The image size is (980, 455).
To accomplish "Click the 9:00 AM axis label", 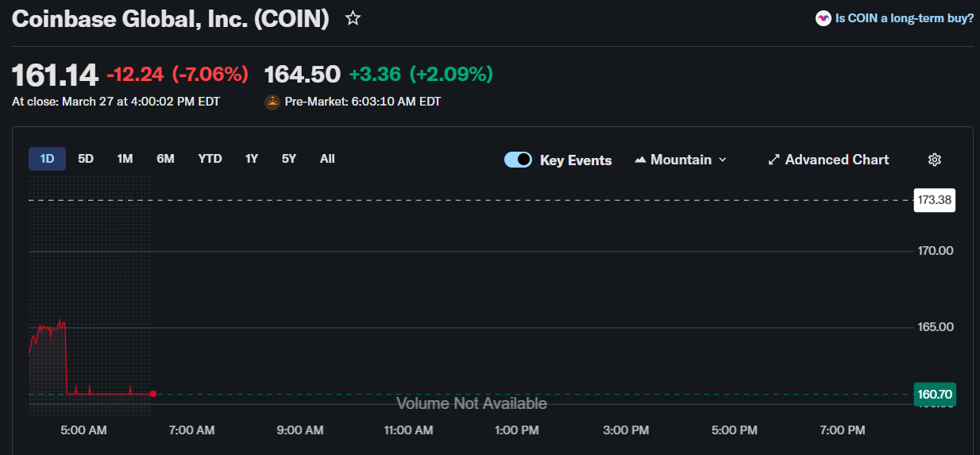I will [300, 430].
